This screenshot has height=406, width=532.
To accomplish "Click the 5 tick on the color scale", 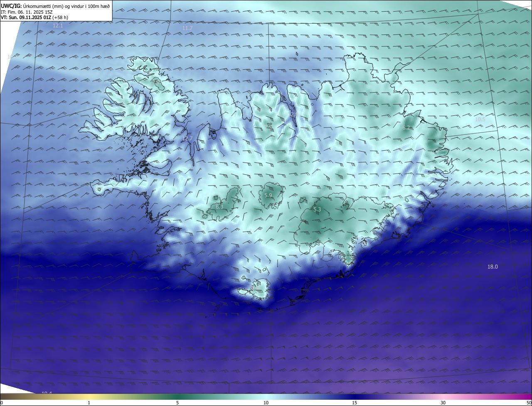I will pyautogui.click(x=177, y=403).
